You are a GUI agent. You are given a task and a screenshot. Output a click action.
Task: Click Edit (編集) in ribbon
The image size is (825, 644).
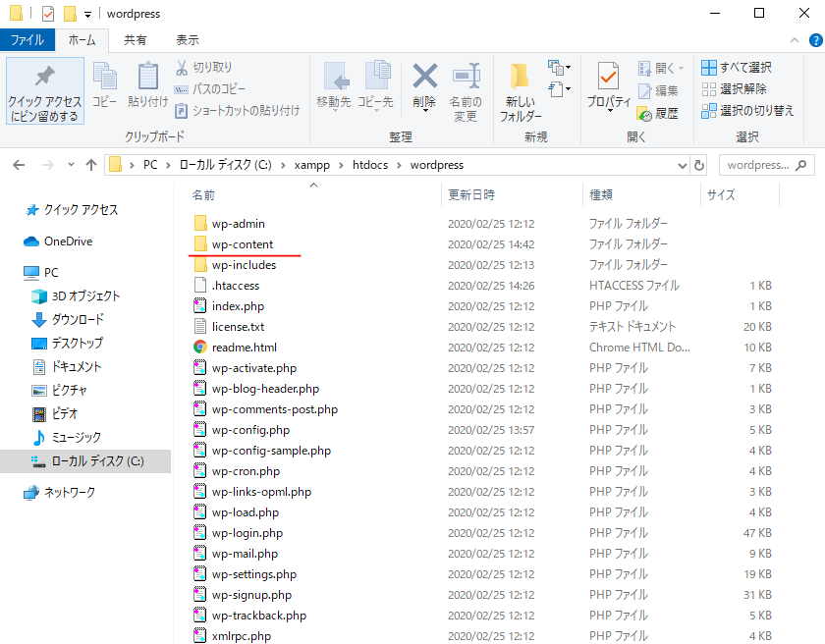658,90
